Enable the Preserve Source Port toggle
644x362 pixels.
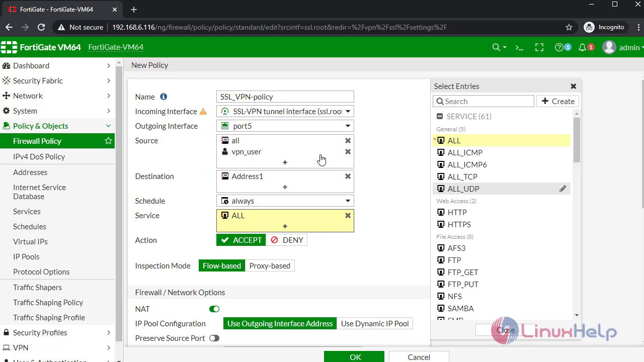tap(214, 338)
